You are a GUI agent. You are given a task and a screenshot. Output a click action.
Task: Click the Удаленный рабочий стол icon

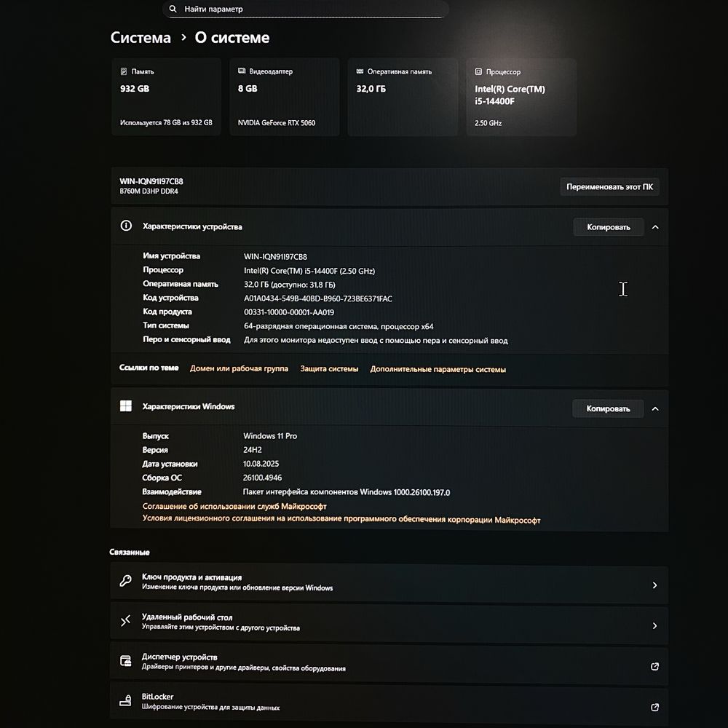tap(125, 621)
